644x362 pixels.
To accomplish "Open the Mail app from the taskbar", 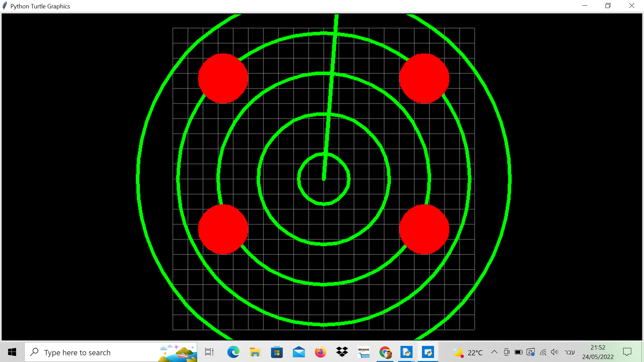I will coord(299,352).
